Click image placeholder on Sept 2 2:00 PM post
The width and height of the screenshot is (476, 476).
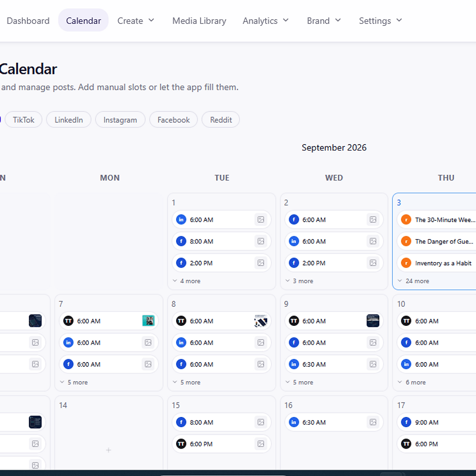[373, 263]
